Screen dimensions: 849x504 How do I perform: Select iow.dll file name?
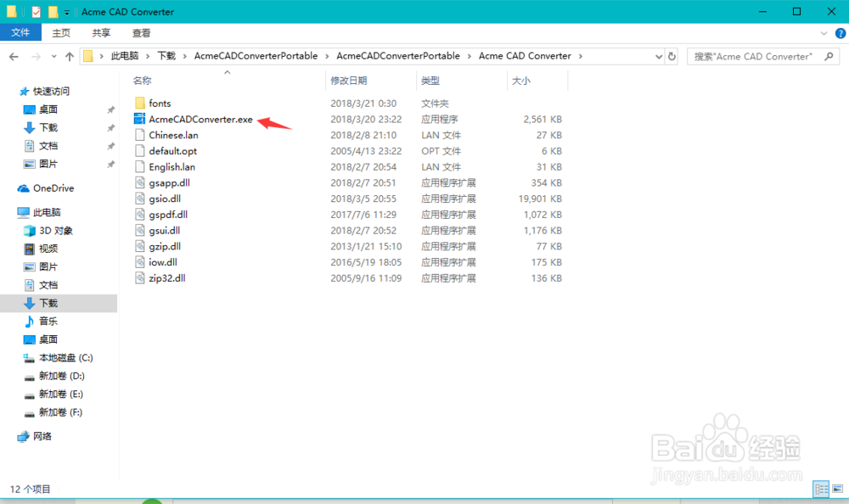click(163, 262)
